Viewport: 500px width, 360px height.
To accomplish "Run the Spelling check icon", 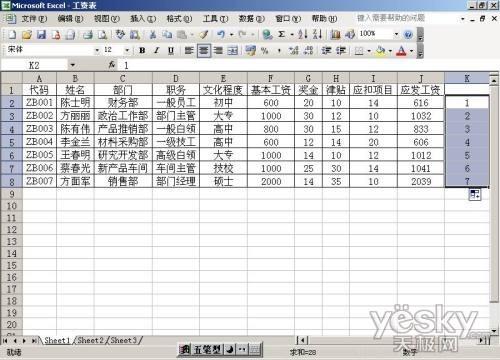I will 120,34.
